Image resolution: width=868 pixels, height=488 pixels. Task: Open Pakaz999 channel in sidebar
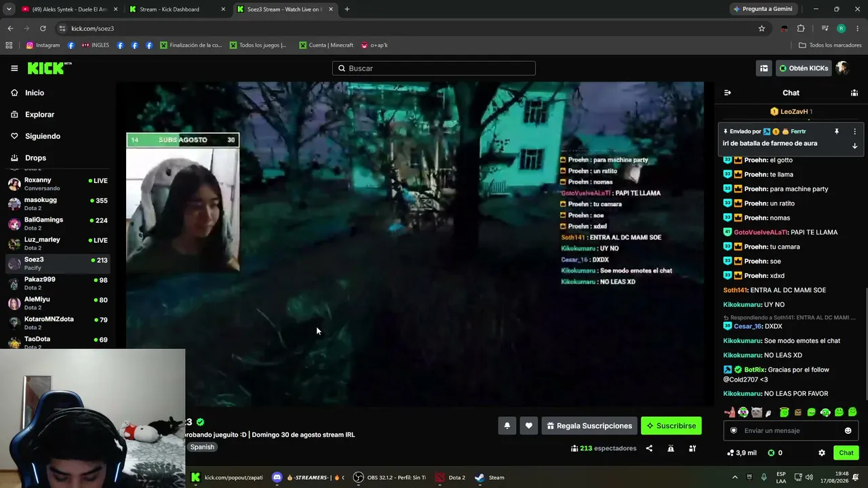[x=58, y=283]
